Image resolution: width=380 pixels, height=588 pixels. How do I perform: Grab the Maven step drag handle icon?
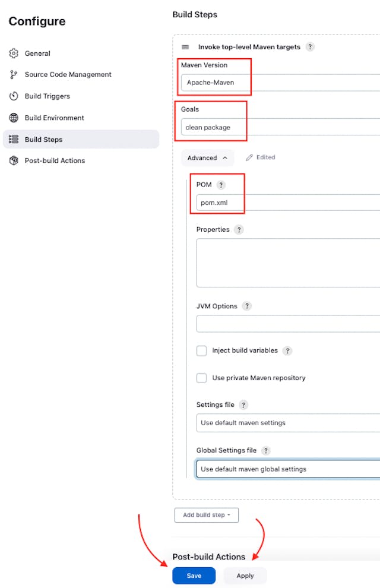185,47
